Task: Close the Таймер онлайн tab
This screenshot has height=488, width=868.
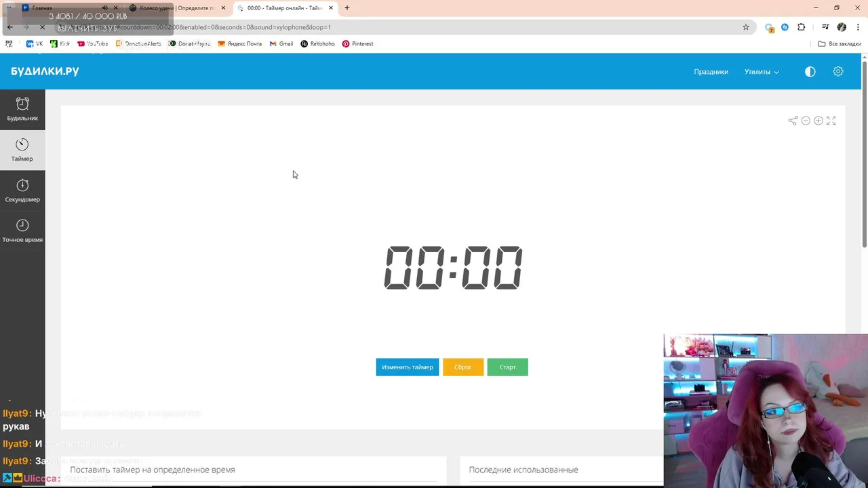Action: (332, 8)
